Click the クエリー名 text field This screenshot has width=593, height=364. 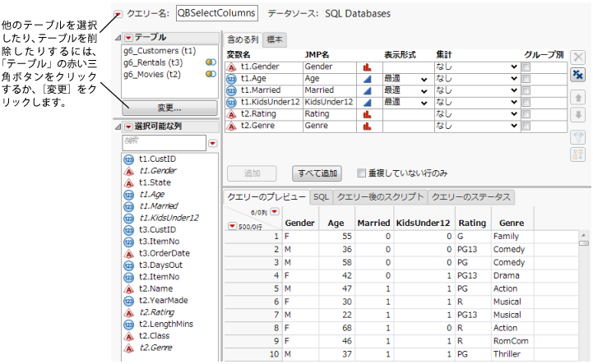(217, 13)
